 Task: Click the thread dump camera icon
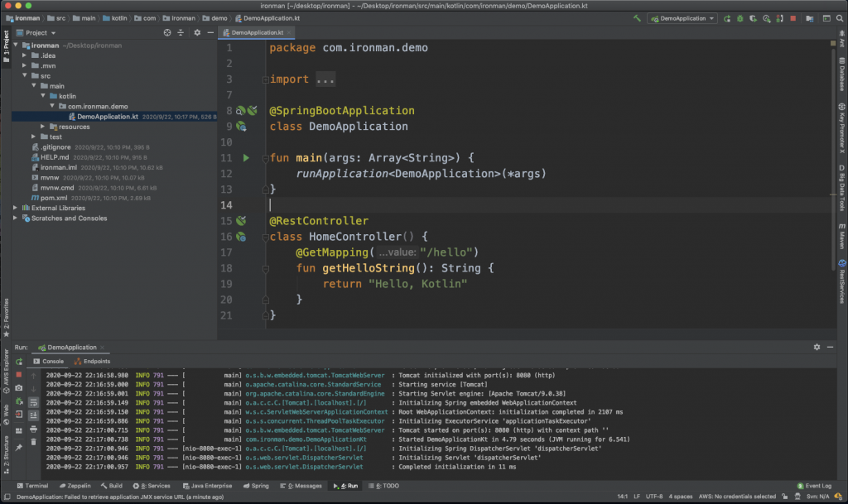tap(19, 388)
